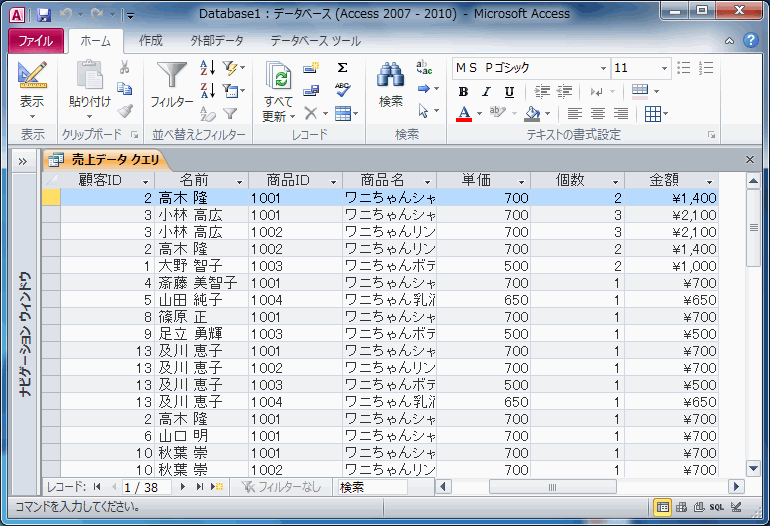Image resolution: width=770 pixels, height=526 pixels.
Task: Open the 作成 ribbon tab
Action: click(x=151, y=41)
